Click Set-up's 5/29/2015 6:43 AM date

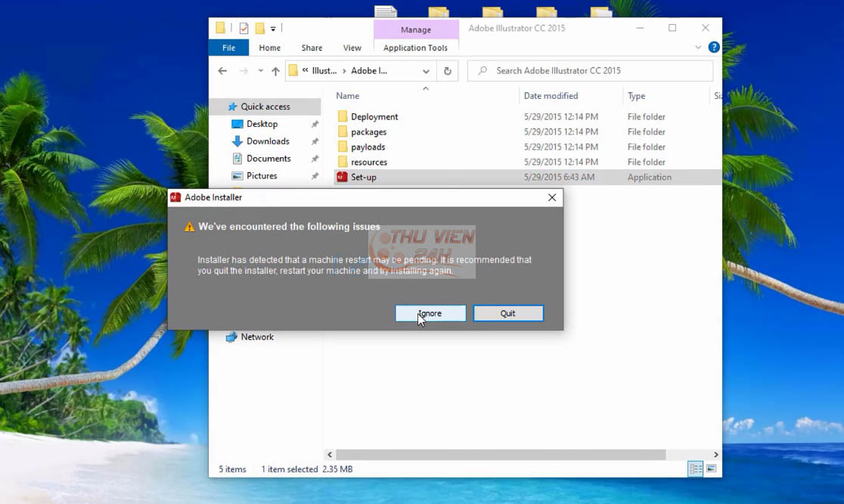(x=559, y=177)
